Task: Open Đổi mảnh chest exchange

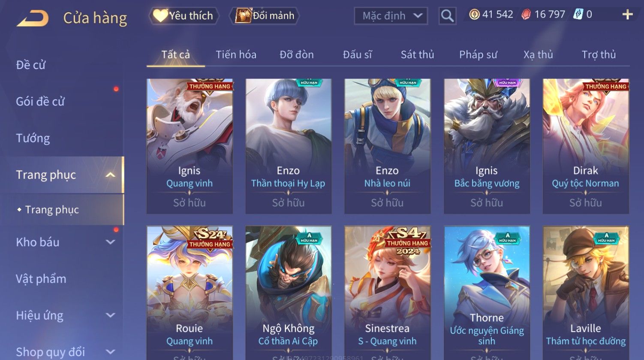Action: [x=265, y=16]
